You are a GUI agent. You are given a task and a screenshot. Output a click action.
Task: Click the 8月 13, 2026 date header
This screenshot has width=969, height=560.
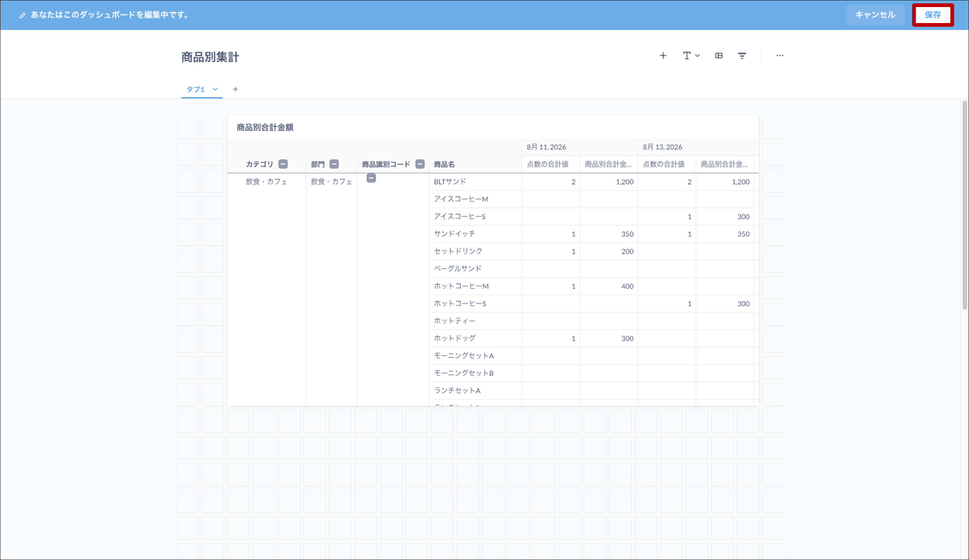pyautogui.click(x=663, y=147)
